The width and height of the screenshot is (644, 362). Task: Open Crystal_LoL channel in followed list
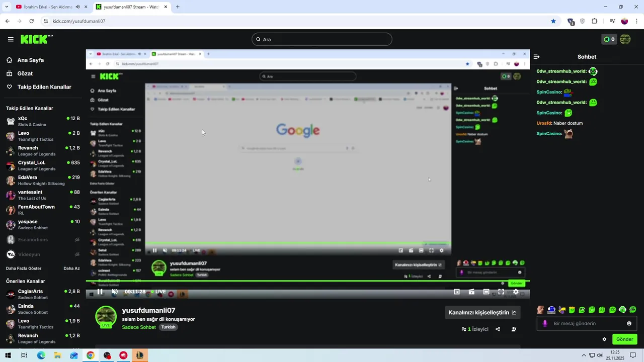point(43,165)
